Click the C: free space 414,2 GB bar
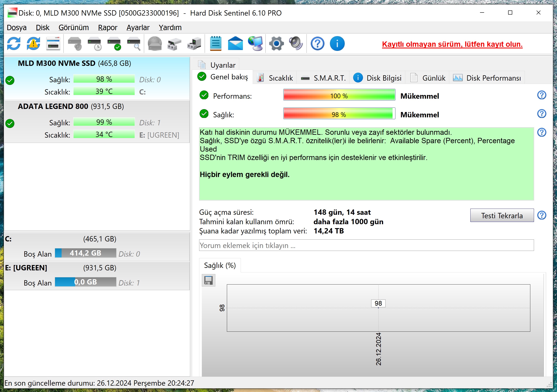This screenshot has height=392, width=557. click(x=85, y=253)
